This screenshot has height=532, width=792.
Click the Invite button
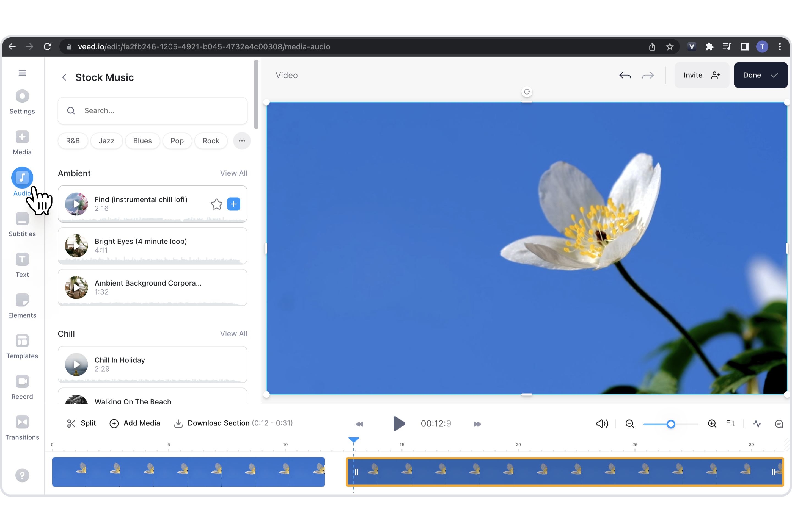tap(701, 75)
